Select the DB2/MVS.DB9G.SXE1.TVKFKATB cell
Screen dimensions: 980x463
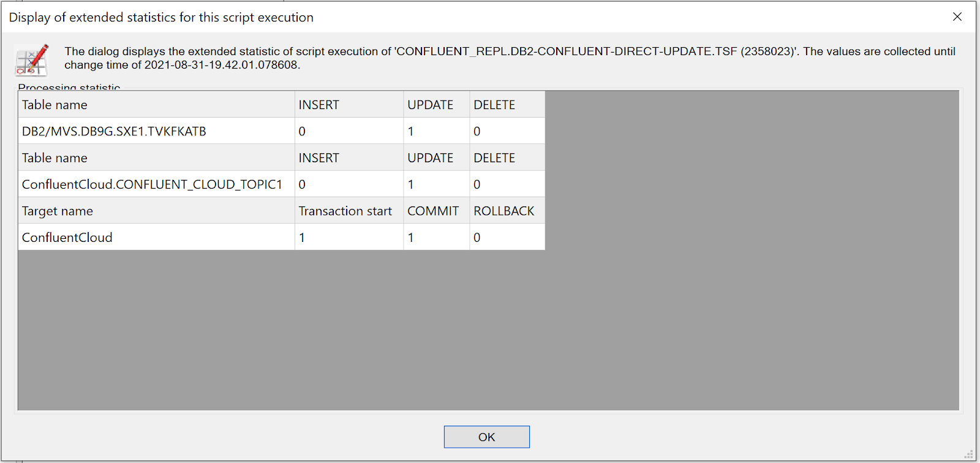156,131
